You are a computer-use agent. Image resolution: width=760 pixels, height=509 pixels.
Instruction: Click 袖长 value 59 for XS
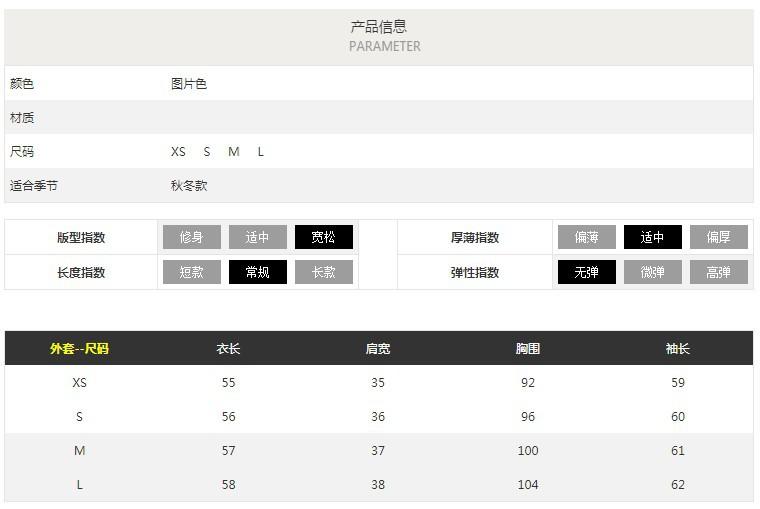(x=678, y=382)
